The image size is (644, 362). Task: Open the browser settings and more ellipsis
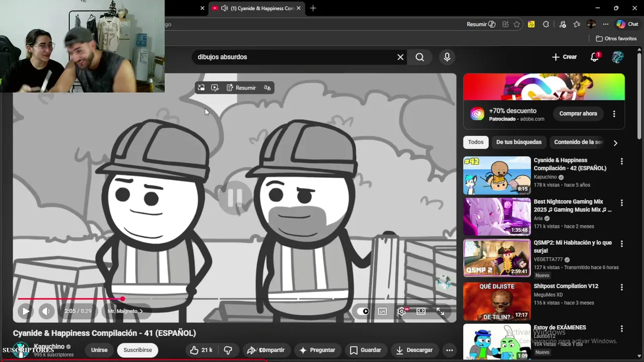click(x=606, y=24)
